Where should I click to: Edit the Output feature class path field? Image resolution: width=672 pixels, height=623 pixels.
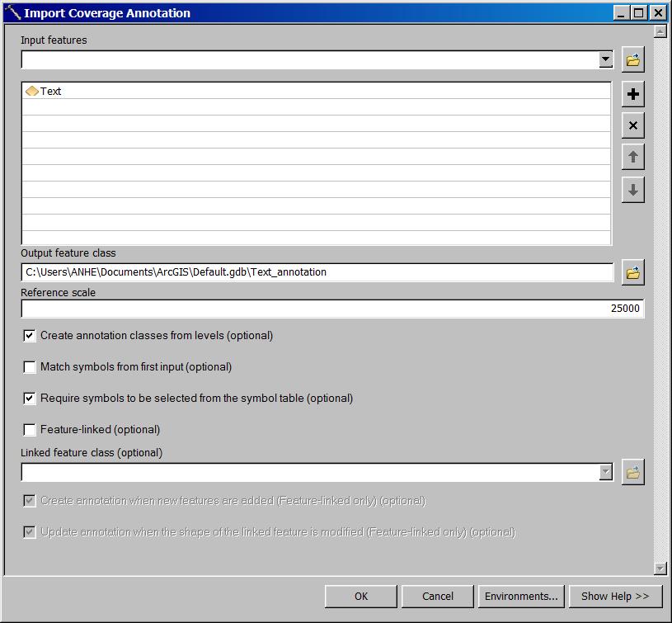coord(317,272)
